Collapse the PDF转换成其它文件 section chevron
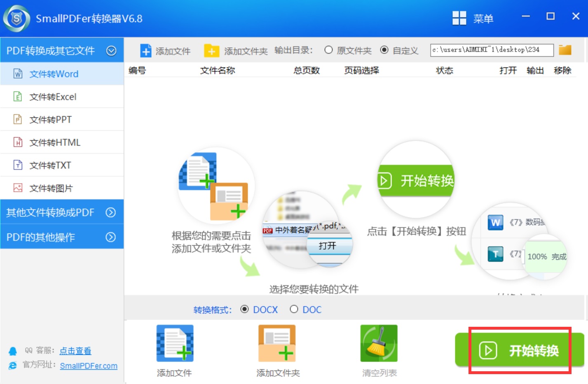Viewport: 588px width, 384px height. tap(111, 51)
